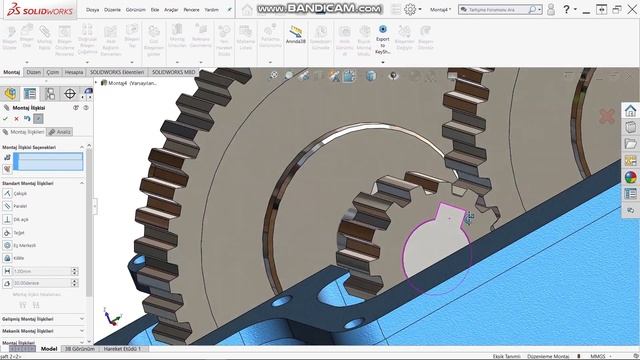This screenshot has width=640, height=360.
Task: Click the user login icon in title bar
Action: tap(551, 9)
